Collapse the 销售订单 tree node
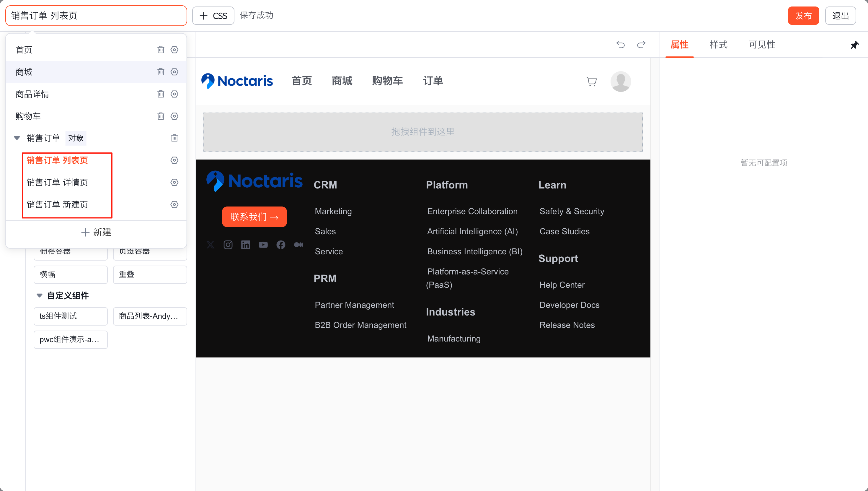868x491 pixels. (x=17, y=138)
